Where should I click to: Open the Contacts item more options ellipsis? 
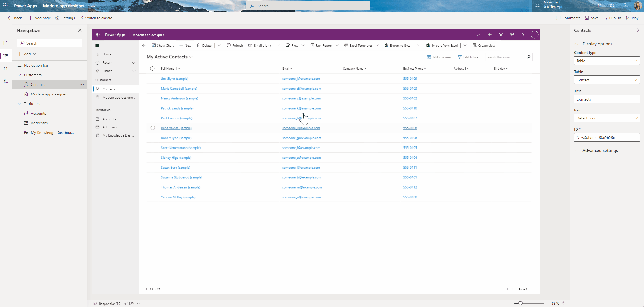pyautogui.click(x=81, y=84)
